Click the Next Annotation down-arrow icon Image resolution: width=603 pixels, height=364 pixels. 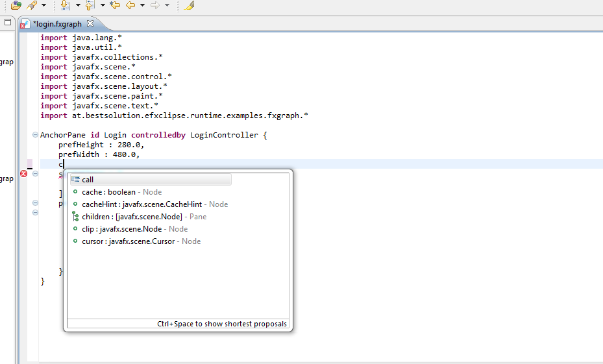[66, 5]
